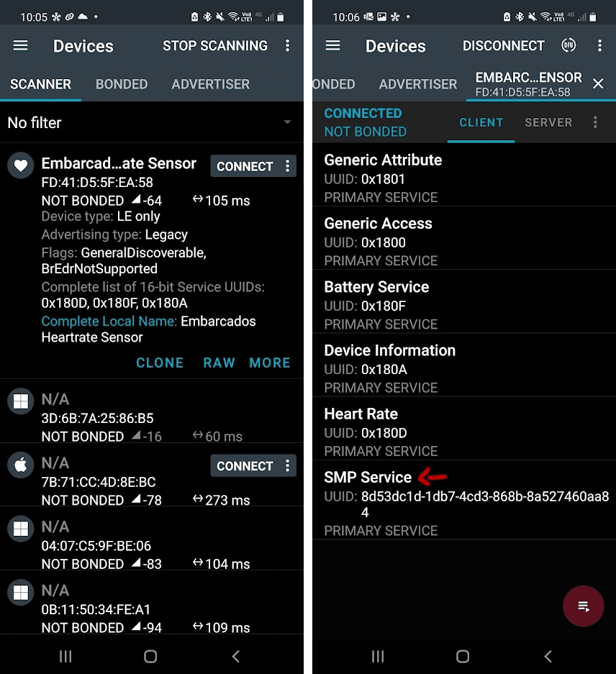Tap Android back button on connected screen
Screen dimensions: 616x674
548,656
